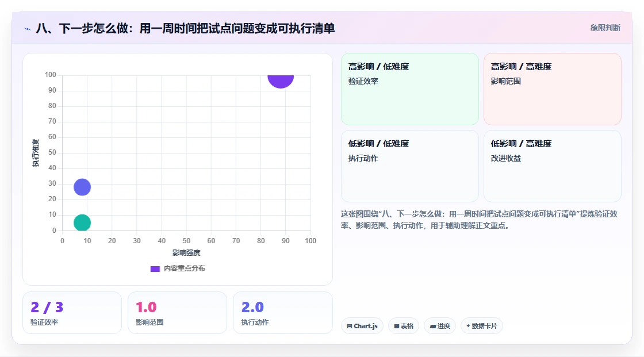Click the lightning icon beside the section title
The height and width of the screenshot is (357, 644).
pos(28,29)
